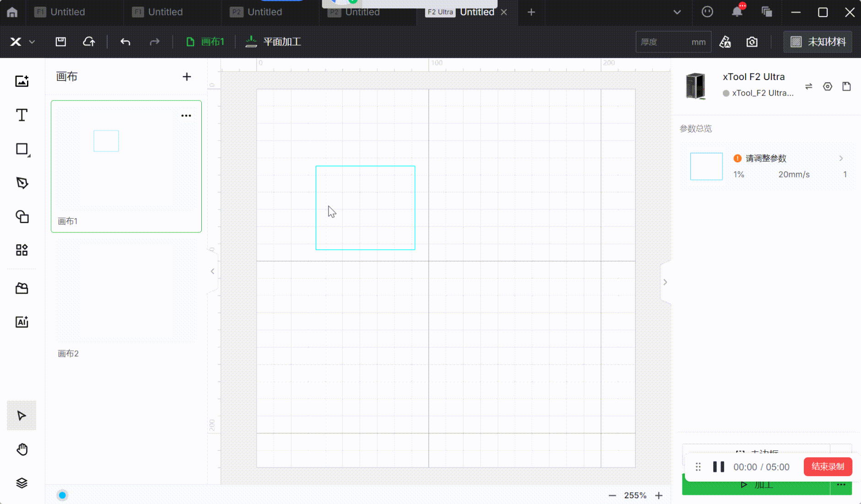
Task: Select the Text tool in left sidebar
Action: pyautogui.click(x=22, y=115)
